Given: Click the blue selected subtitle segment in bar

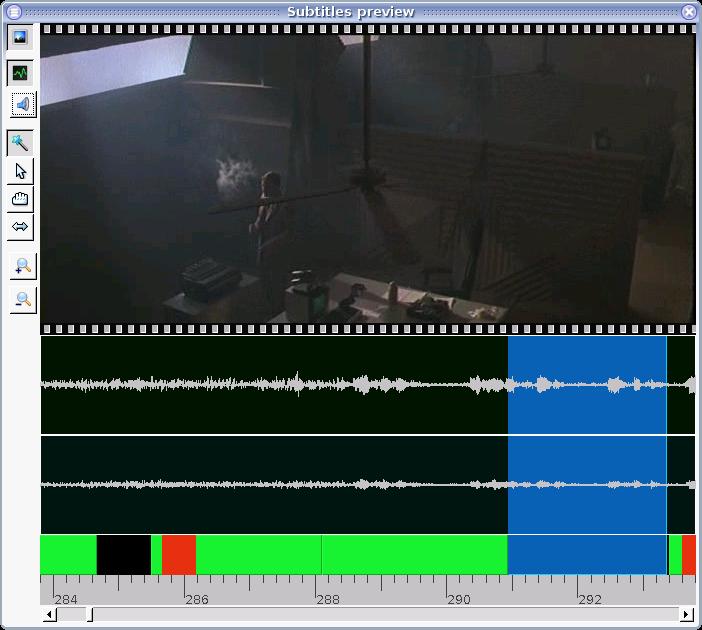Looking at the screenshot, I should [587, 555].
